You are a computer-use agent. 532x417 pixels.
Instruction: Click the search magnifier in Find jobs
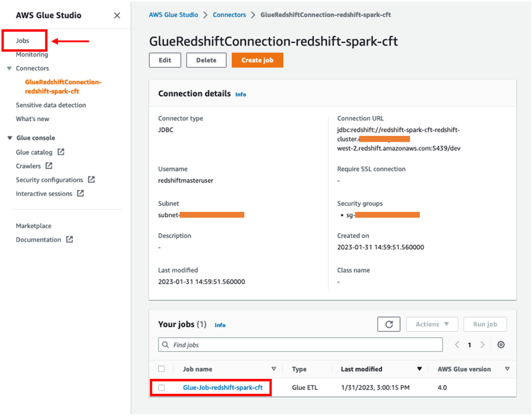pos(166,345)
